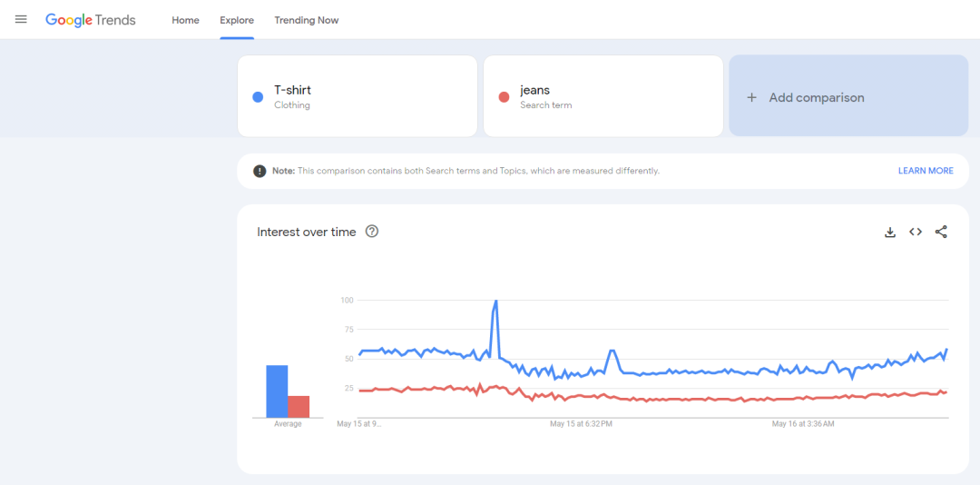This screenshot has width=980, height=485.
Task: Open the Trending Now tab
Action: (x=306, y=20)
